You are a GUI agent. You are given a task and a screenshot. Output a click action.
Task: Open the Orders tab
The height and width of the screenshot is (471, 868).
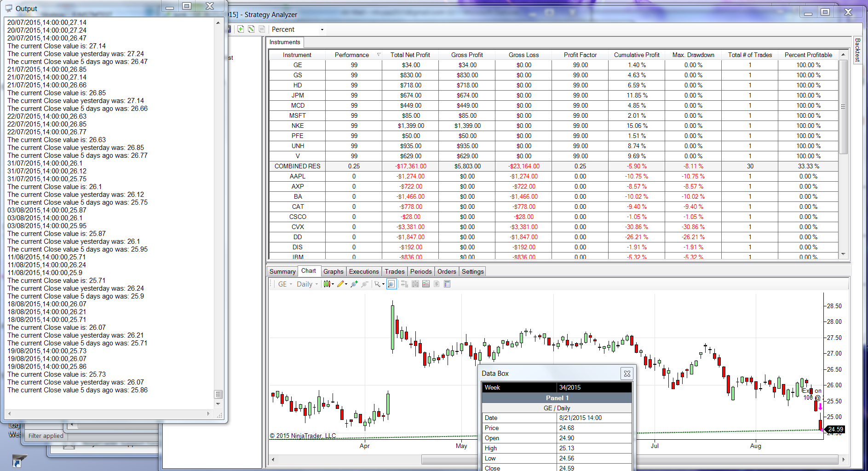click(x=447, y=271)
